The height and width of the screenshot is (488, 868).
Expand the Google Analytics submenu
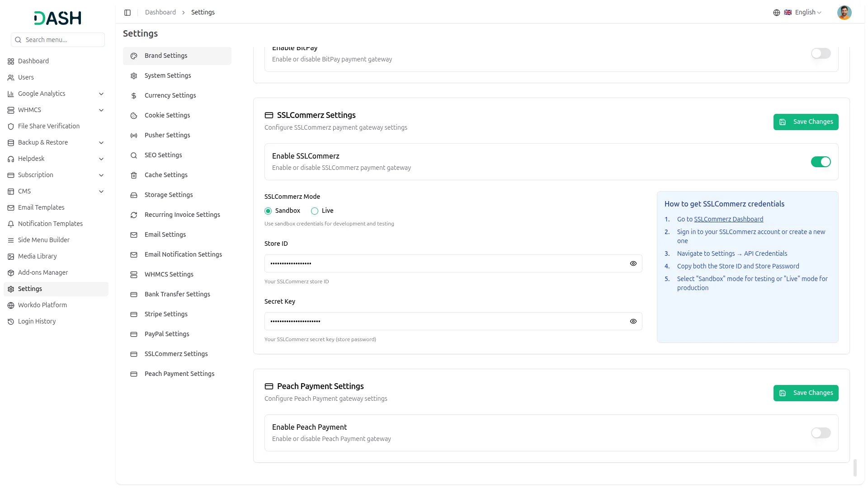pyautogui.click(x=101, y=94)
